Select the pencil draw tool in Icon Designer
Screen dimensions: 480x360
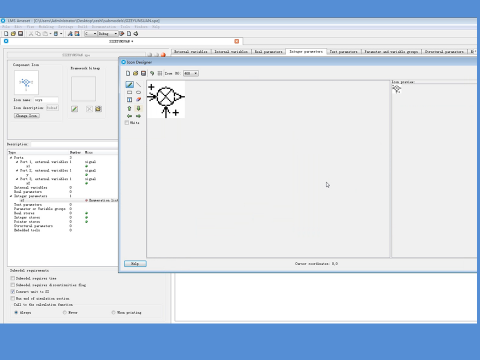coord(130,85)
